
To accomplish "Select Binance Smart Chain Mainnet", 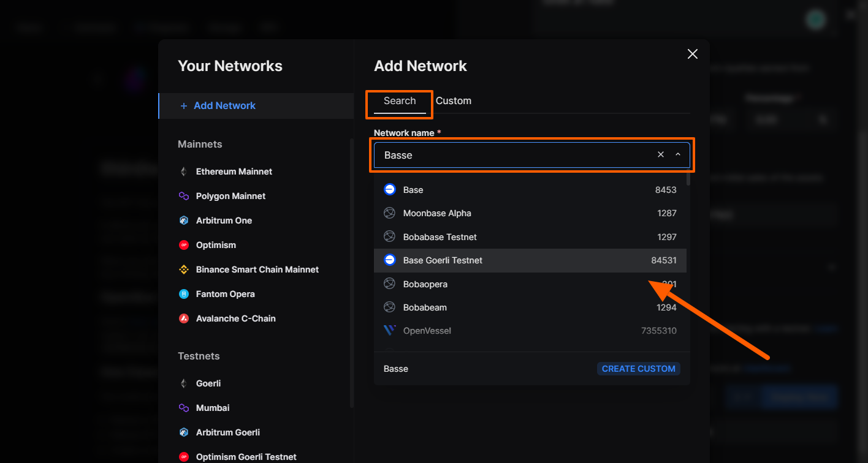I will pyautogui.click(x=256, y=269).
